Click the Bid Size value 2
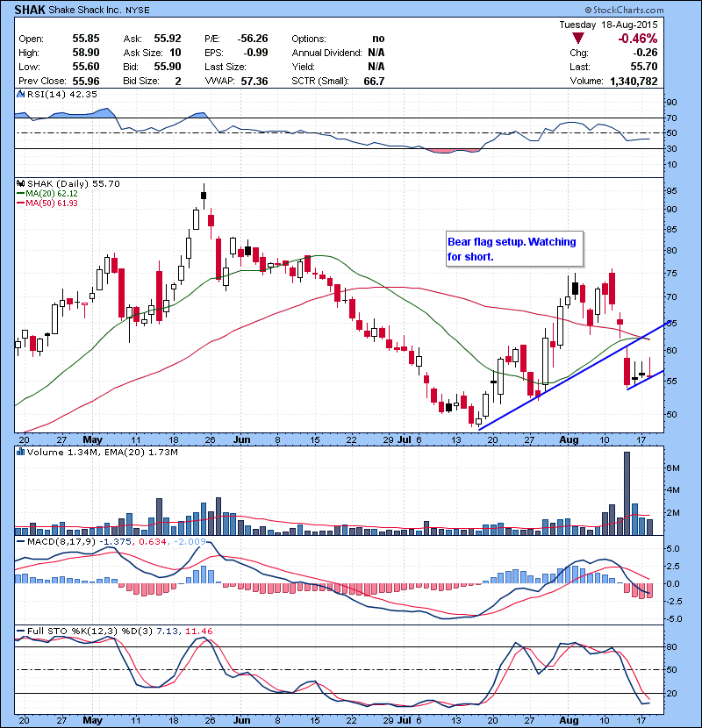This screenshot has width=702, height=728. pyautogui.click(x=178, y=82)
